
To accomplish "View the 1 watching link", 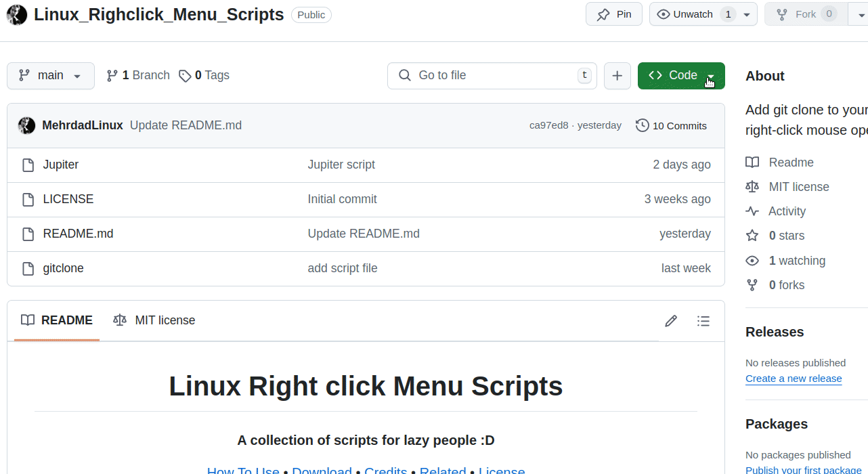I will [x=785, y=261].
